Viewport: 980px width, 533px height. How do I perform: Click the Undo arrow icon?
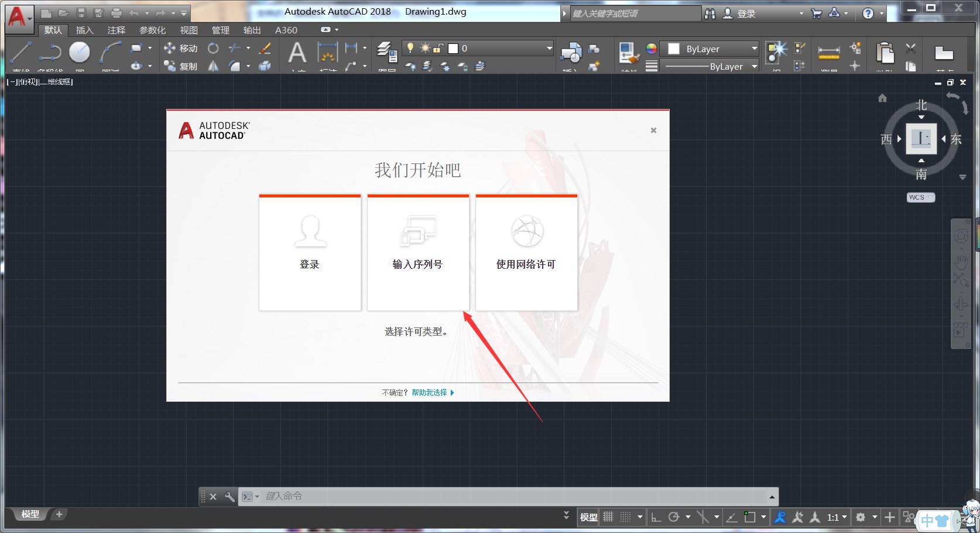click(x=134, y=13)
